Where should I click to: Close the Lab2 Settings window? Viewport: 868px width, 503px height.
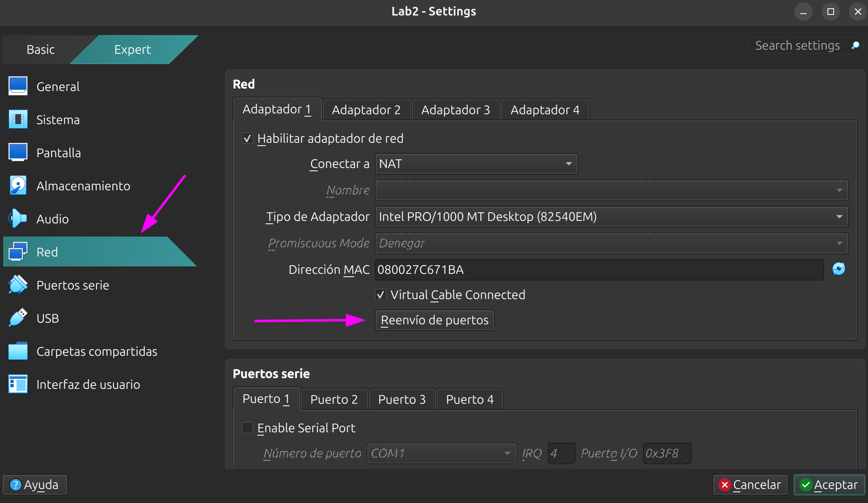[858, 12]
